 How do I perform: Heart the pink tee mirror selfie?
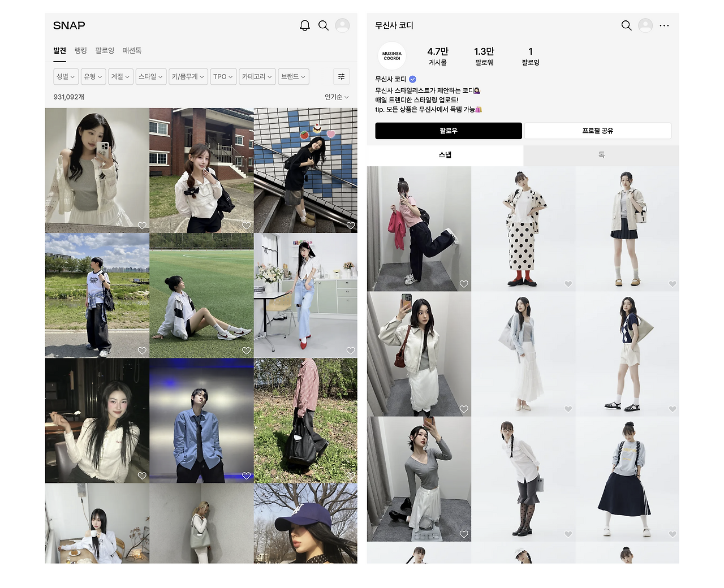coord(464,284)
